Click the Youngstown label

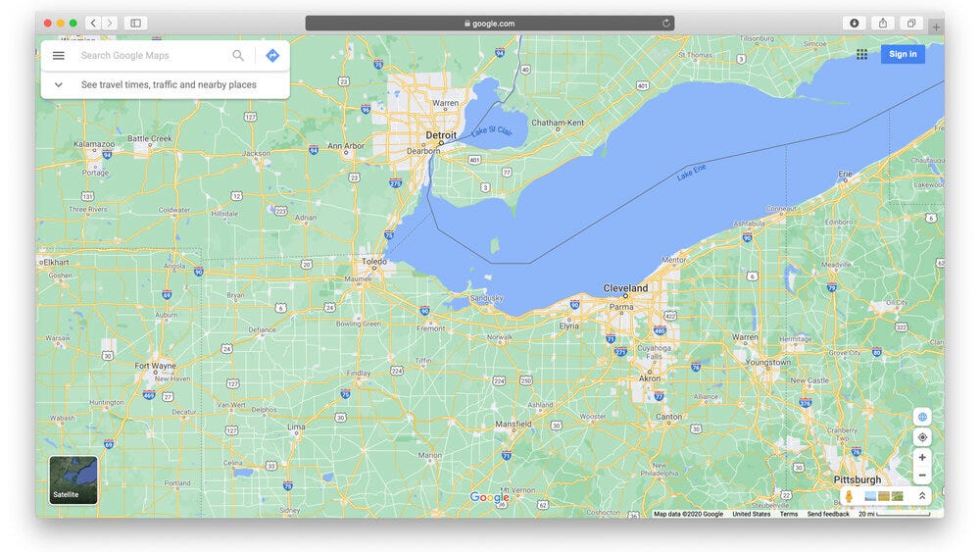(767, 362)
